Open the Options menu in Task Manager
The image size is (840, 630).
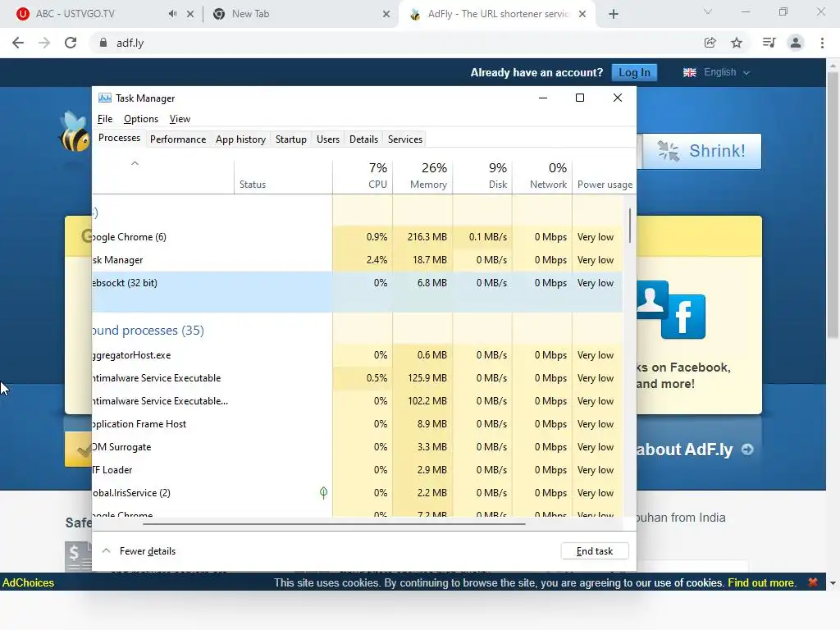point(141,119)
